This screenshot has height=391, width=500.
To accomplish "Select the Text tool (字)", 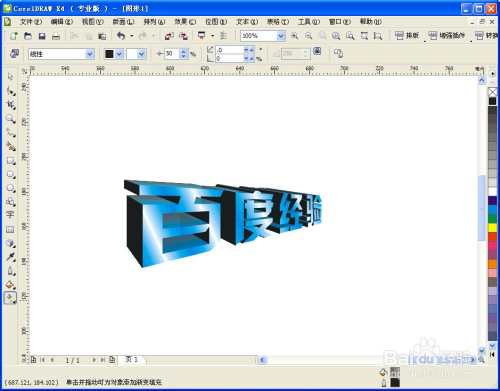I will pyautogui.click(x=10, y=215).
